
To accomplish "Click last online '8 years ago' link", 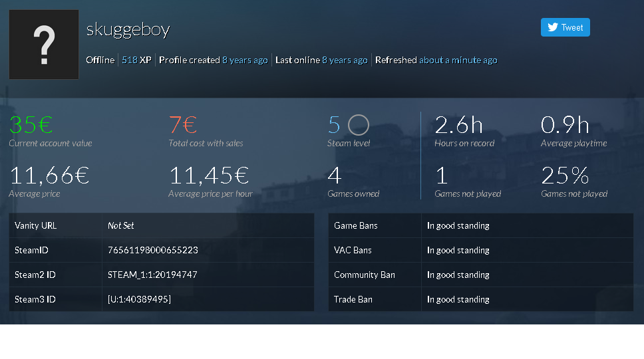I will [x=345, y=60].
